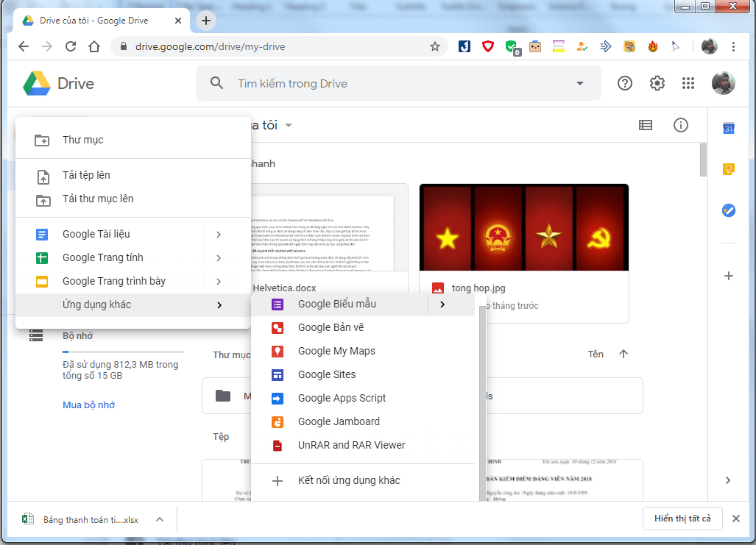Click Hiển thị tất cả button
Viewport: 756px width, 545px height.
point(682,519)
